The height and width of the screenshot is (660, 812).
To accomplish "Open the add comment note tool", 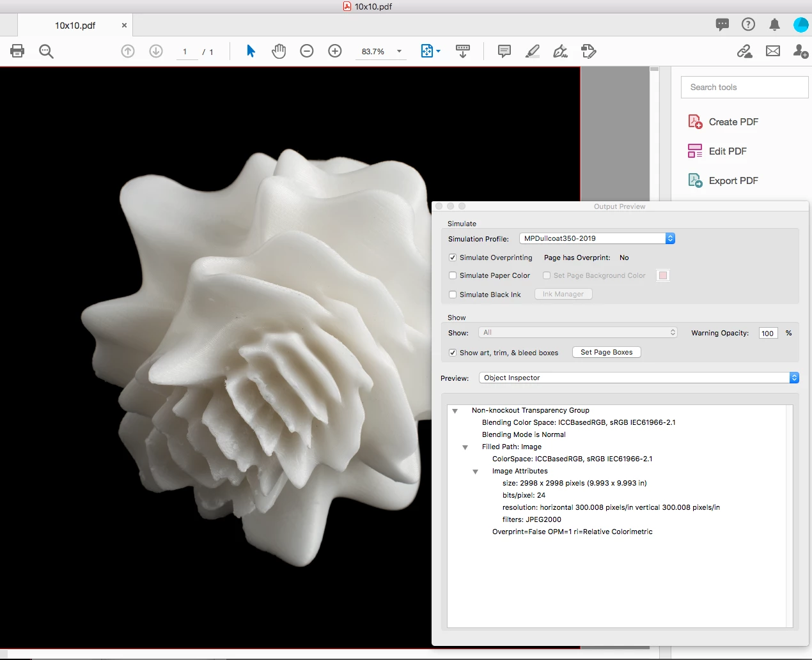I will pyautogui.click(x=504, y=51).
